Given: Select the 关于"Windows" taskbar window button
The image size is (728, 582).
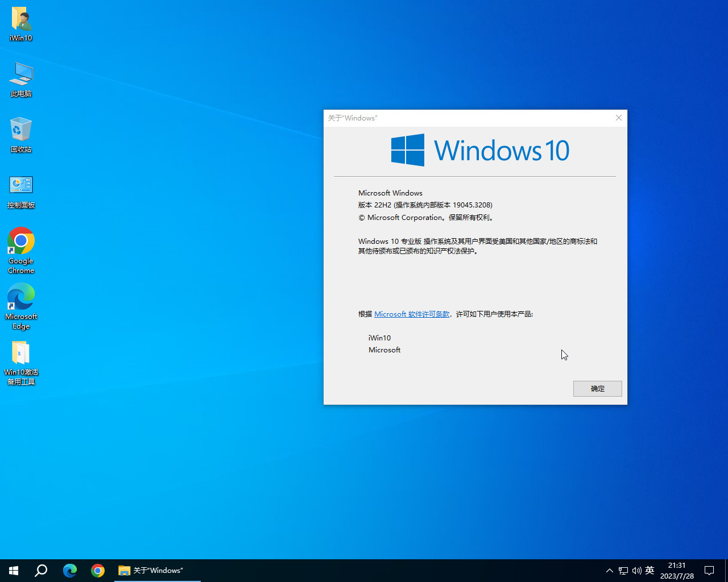Looking at the screenshot, I should 156,571.
